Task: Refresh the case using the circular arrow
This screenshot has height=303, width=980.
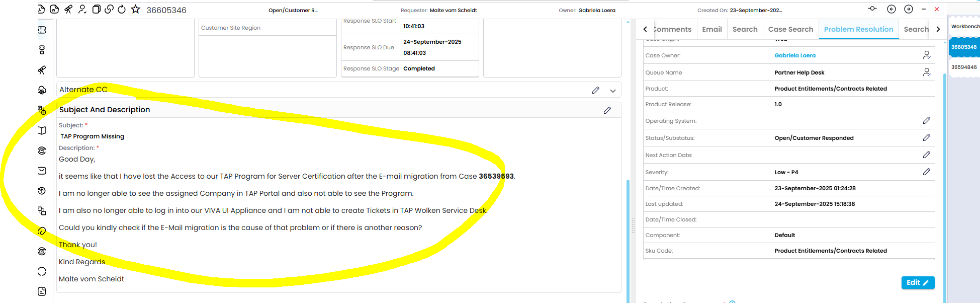Action: 122,9
